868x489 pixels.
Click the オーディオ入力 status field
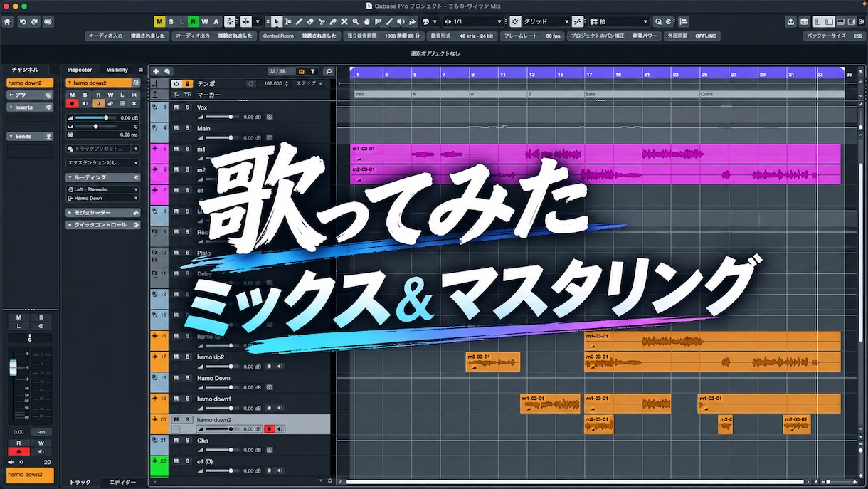[127, 36]
